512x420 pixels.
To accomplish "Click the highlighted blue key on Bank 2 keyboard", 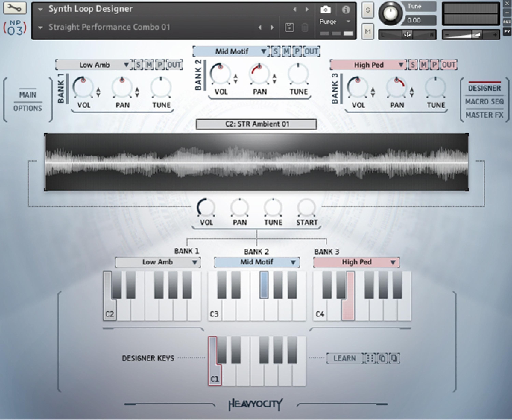I will click(264, 285).
